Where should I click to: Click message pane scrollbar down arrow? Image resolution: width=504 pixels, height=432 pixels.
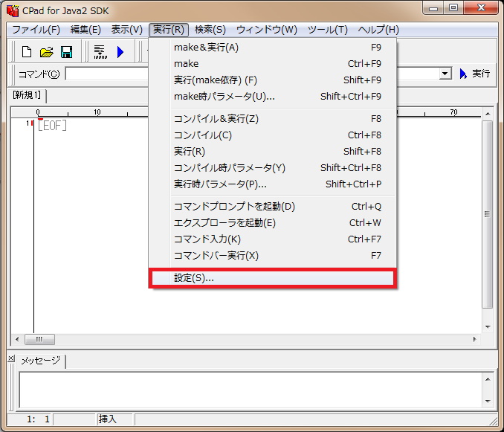point(488,402)
